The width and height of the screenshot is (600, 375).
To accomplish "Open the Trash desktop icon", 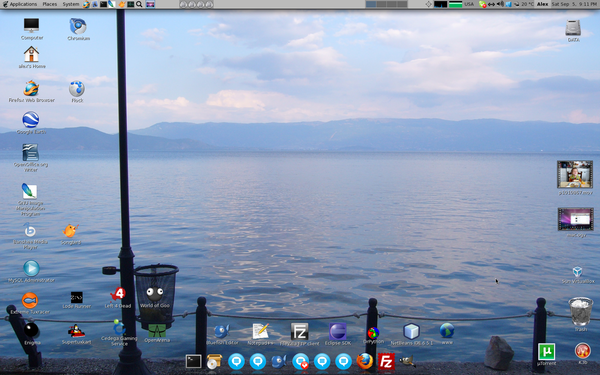I will click(x=580, y=311).
